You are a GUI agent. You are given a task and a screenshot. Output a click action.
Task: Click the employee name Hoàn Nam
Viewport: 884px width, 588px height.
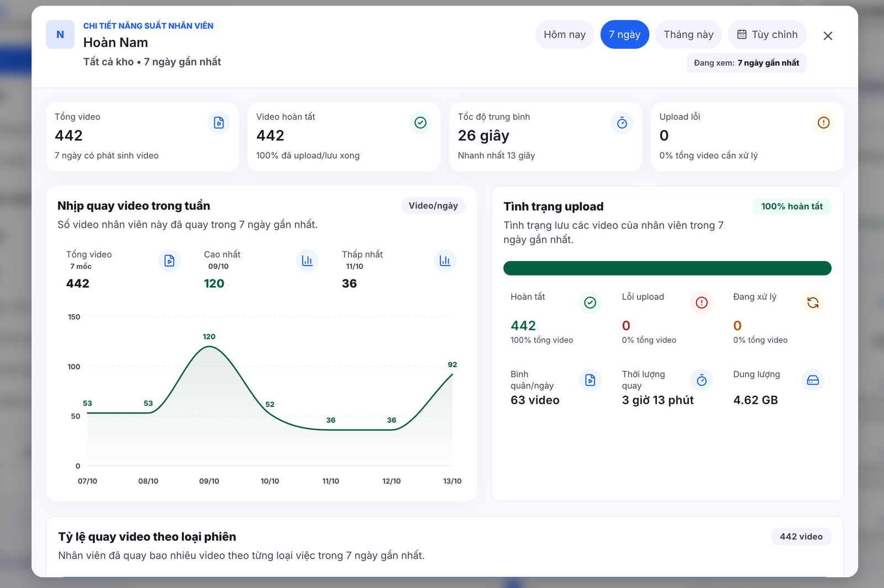(x=115, y=43)
